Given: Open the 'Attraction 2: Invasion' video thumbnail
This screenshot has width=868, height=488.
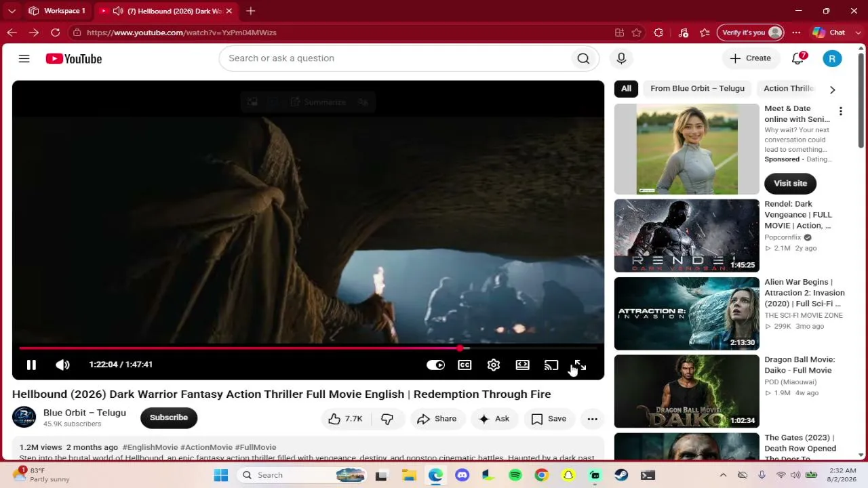Looking at the screenshot, I should [687, 313].
